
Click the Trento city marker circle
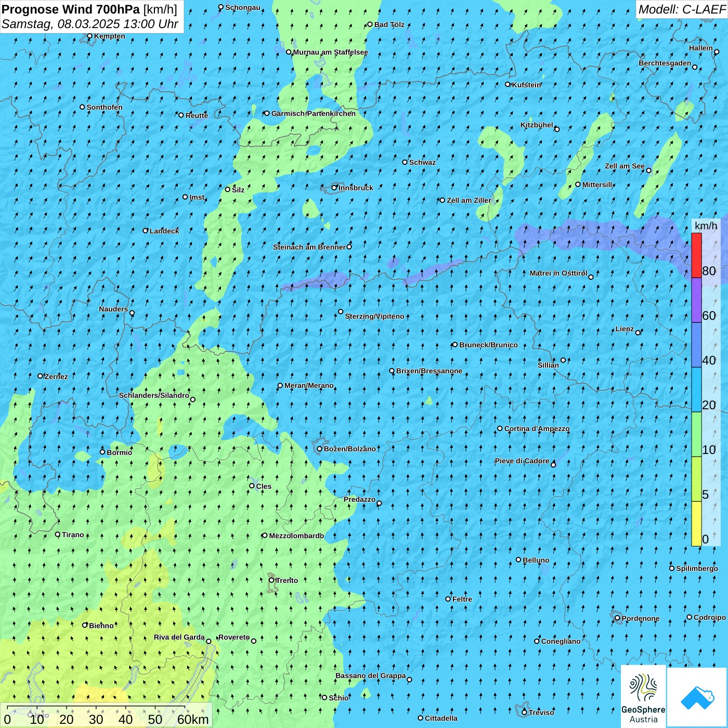(271, 580)
